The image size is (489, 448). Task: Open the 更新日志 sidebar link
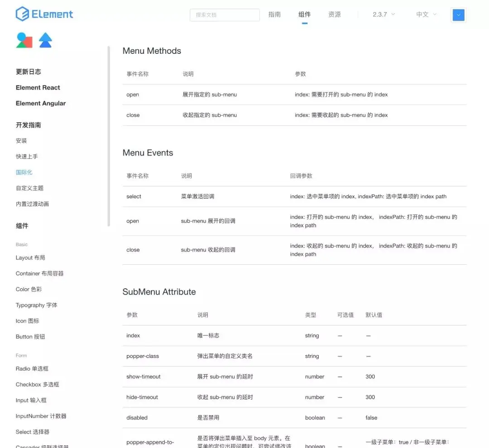[29, 71]
